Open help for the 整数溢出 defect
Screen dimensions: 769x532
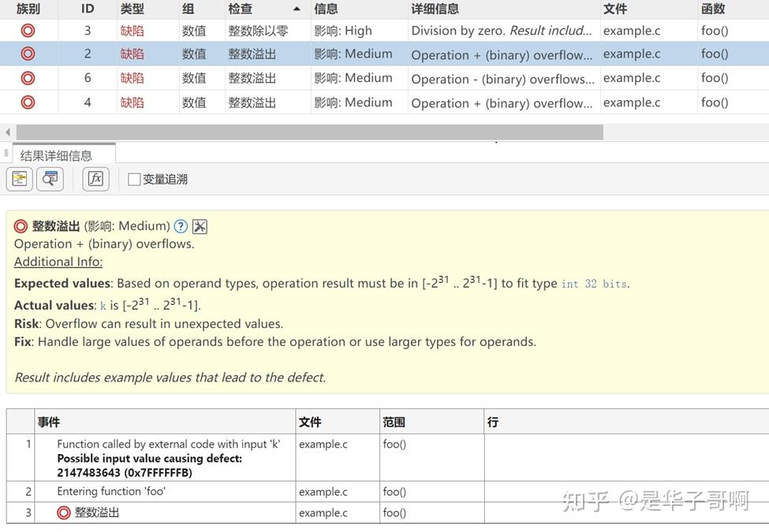click(182, 226)
